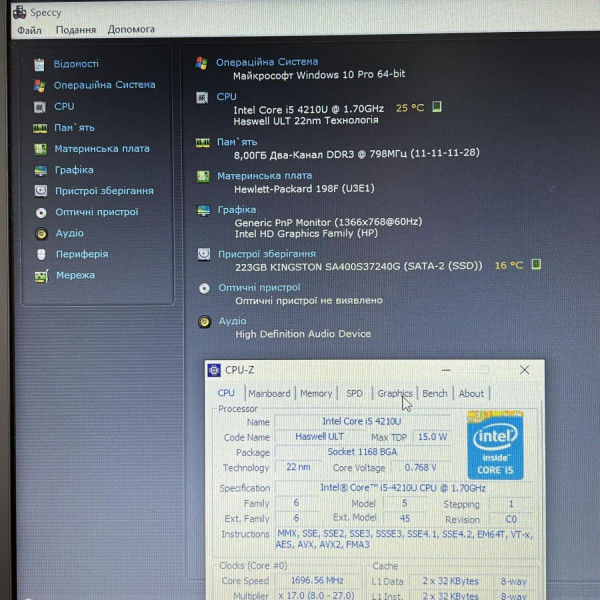
Task: Open the Пам'ять section in sidebar
Action: 74,127
